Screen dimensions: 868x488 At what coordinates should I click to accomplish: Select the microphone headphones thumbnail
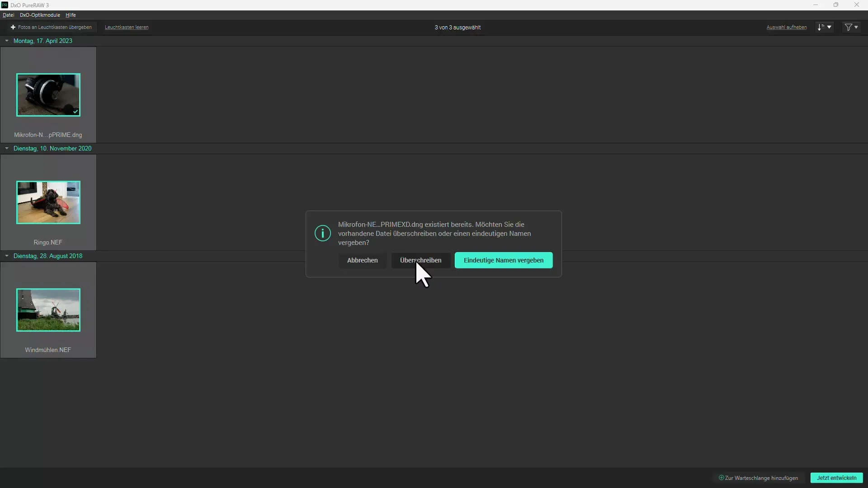click(x=48, y=95)
